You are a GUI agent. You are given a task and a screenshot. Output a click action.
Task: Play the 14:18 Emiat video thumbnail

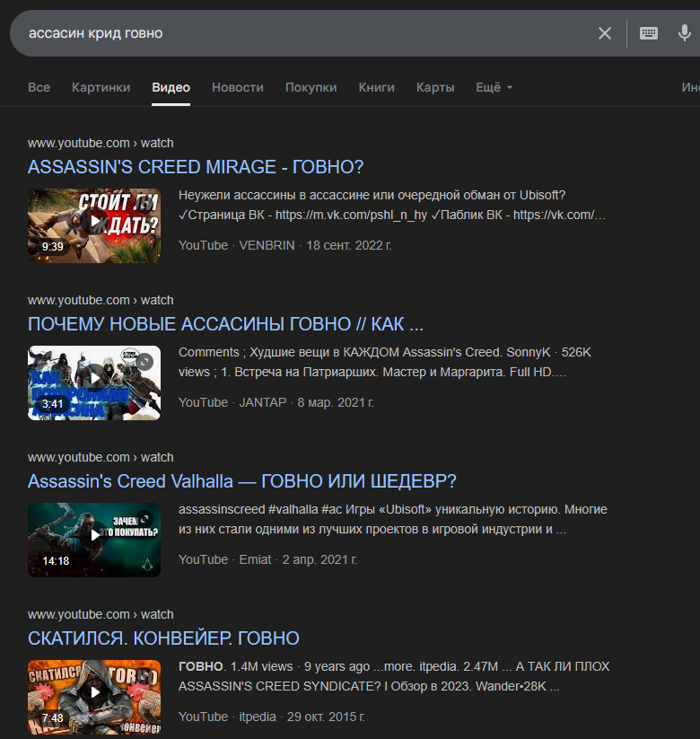pyautogui.click(x=94, y=541)
